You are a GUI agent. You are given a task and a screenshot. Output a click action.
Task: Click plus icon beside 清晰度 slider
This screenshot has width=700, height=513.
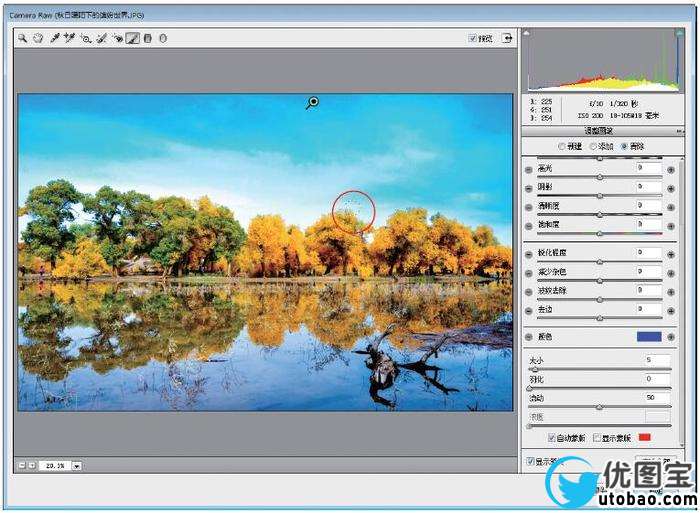pos(671,207)
